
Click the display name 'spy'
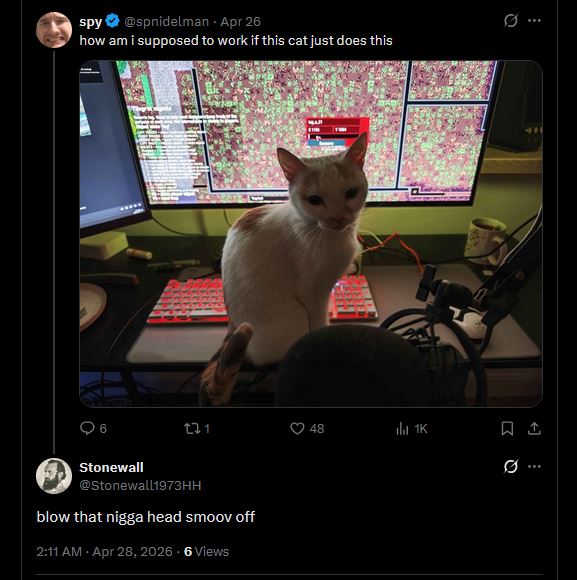[x=90, y=22]
